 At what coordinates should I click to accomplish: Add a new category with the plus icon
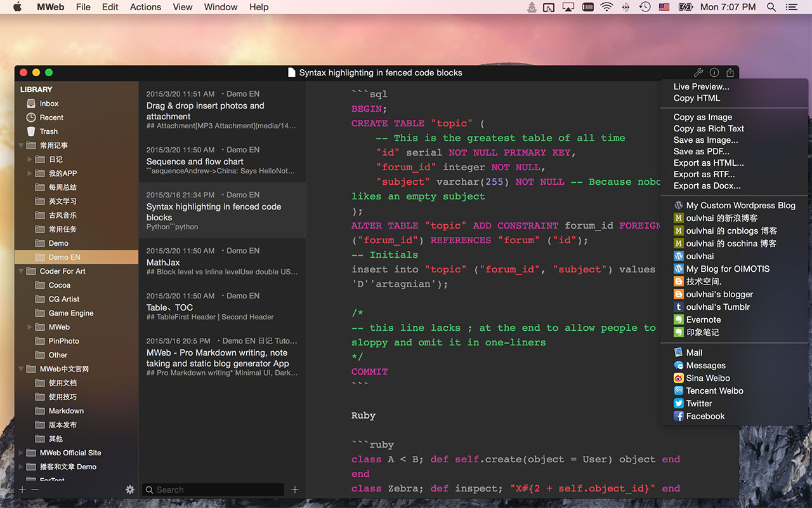22,490
